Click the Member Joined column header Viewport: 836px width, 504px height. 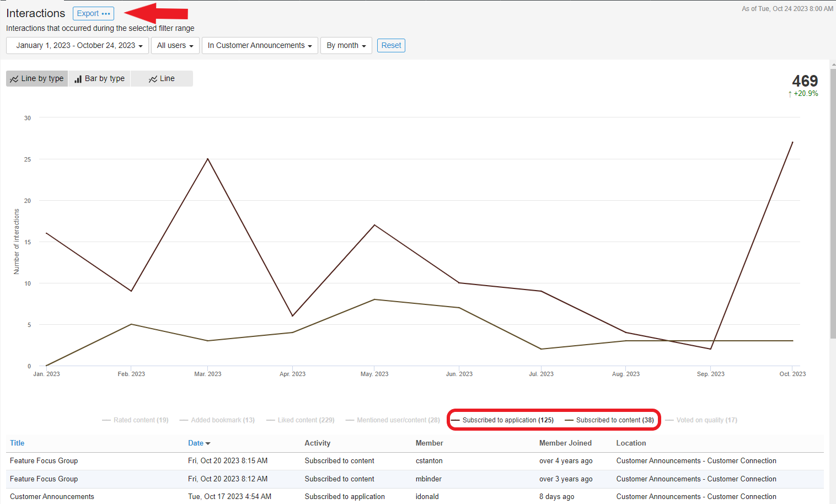[x=565, y=443]
